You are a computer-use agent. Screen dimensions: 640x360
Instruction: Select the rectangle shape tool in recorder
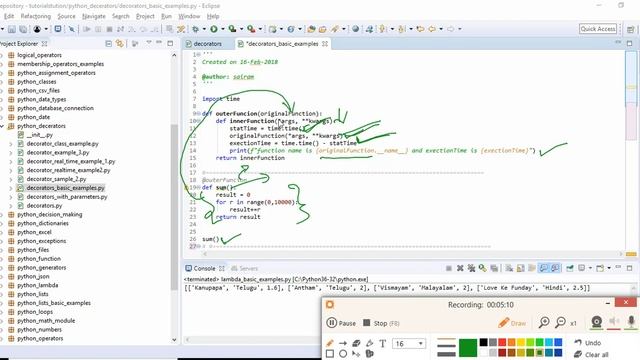tap(330, 353)
